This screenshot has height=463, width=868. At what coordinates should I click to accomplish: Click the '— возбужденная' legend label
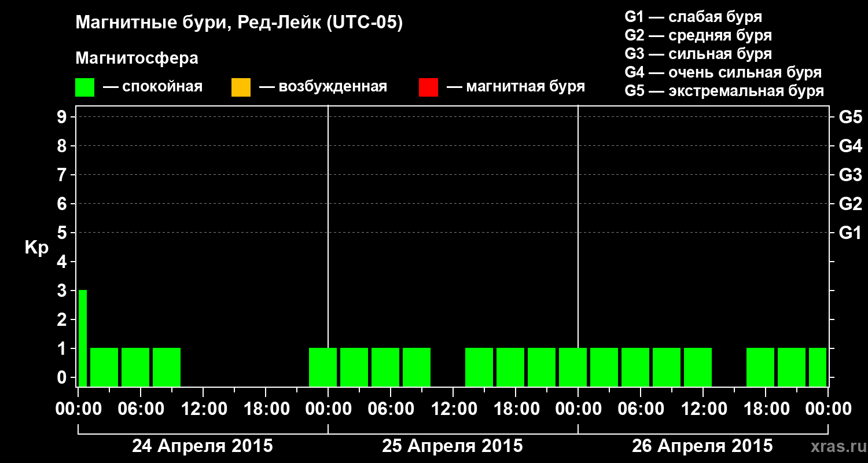(x=323, y=87)
